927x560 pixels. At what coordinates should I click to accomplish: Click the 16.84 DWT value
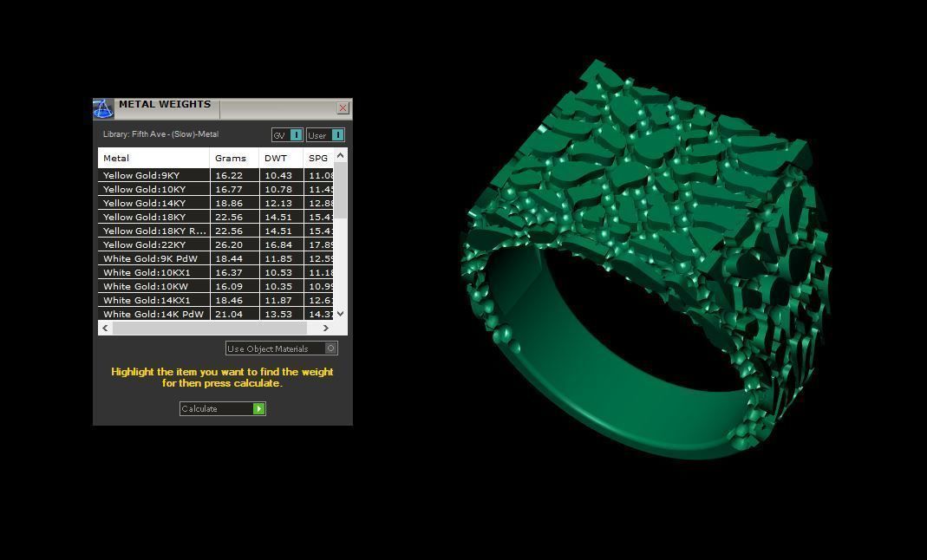278,244
